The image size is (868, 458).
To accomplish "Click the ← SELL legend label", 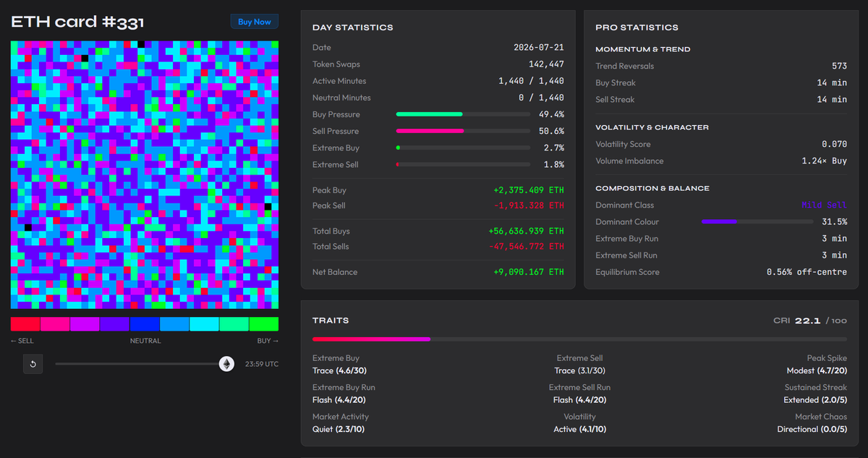I will click(22, 341).
